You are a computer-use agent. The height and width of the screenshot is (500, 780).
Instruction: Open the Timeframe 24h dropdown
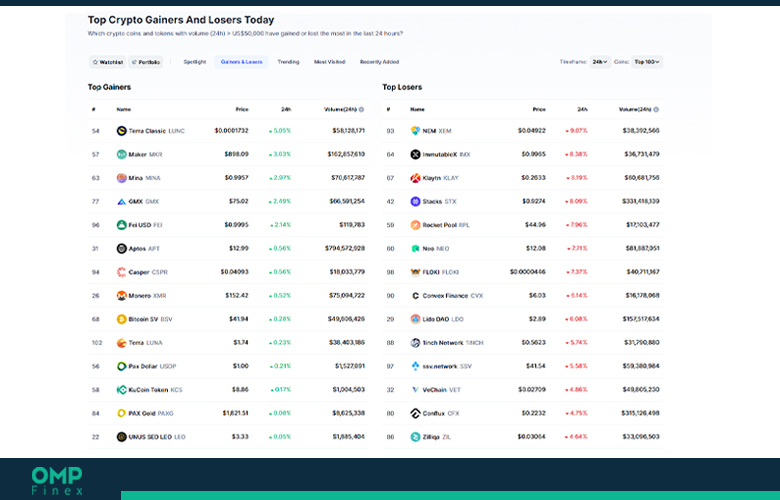[600, 62]
